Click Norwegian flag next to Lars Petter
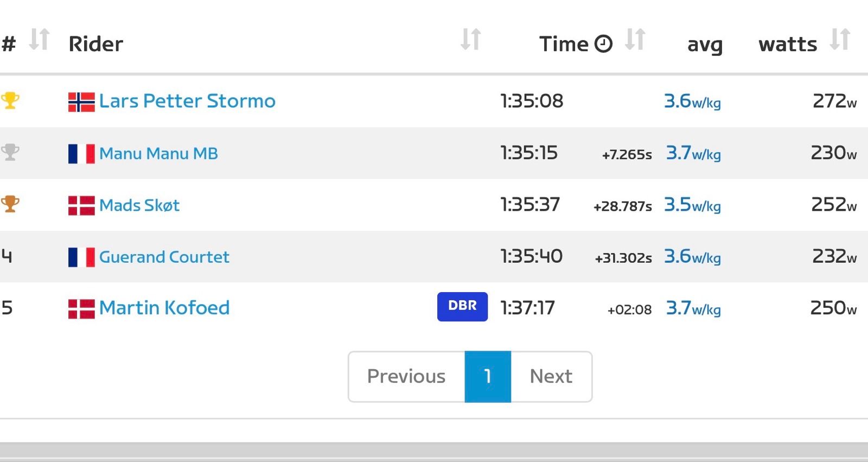This screenshot has height=462, width=868. coord(81,102)
